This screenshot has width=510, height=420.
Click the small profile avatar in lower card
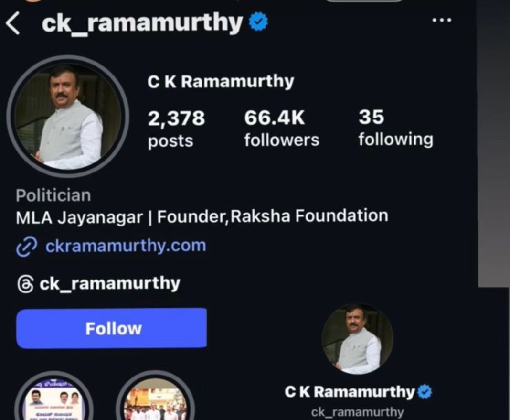pyautogui.click(x=358, y=339)
